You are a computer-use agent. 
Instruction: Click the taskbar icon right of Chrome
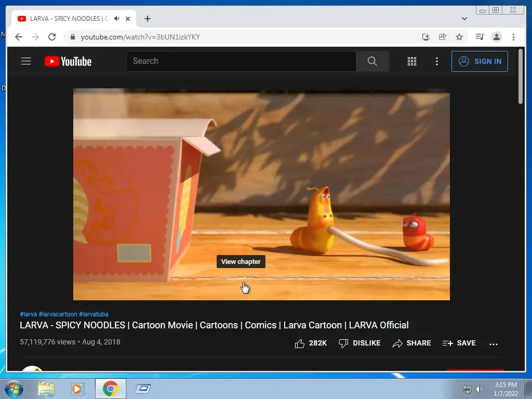click(143, 389)
